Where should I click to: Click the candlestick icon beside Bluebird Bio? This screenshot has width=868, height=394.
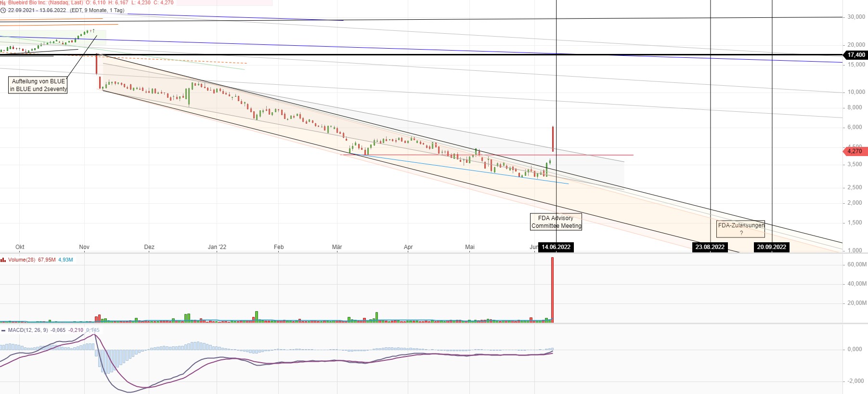3,2
